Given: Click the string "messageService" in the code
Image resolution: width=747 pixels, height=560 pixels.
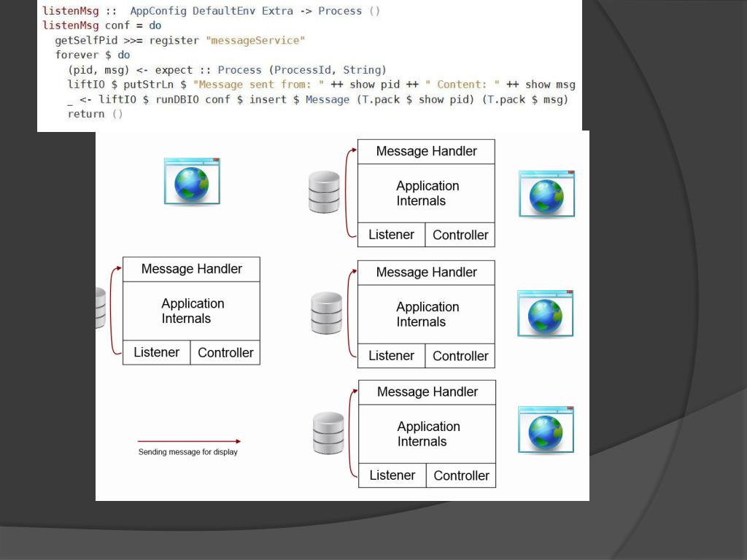Looking at the screenshot, I should [255, 41].
